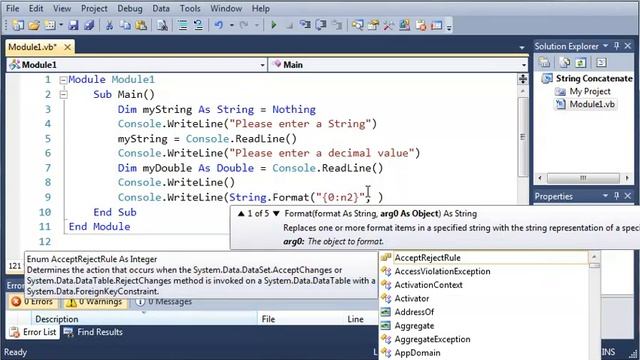This screenshot has width=640, height=360.
Task: Click the Copy toolbar icon
Action: [125, 25]
